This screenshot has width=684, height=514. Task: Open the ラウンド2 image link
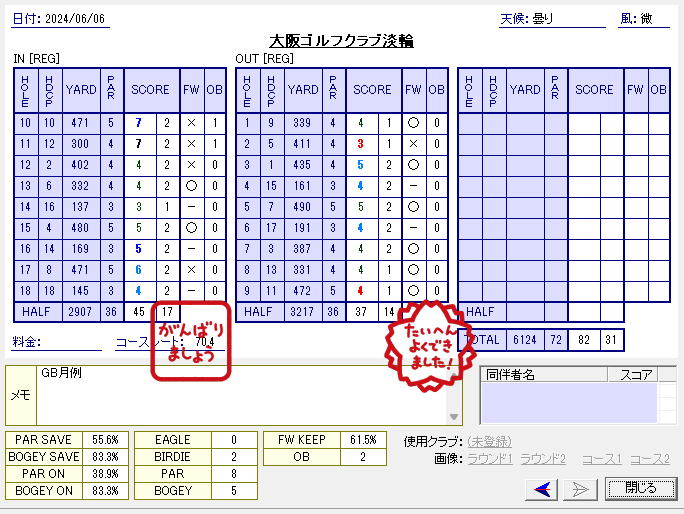point(543,459)
